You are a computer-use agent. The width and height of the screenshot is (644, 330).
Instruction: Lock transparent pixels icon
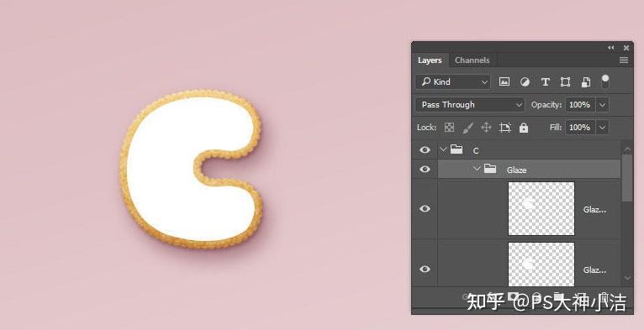pos(449,128)
